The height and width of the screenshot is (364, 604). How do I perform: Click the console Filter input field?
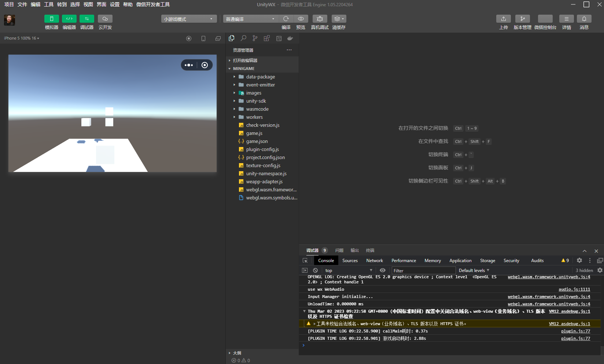point(424,271)
